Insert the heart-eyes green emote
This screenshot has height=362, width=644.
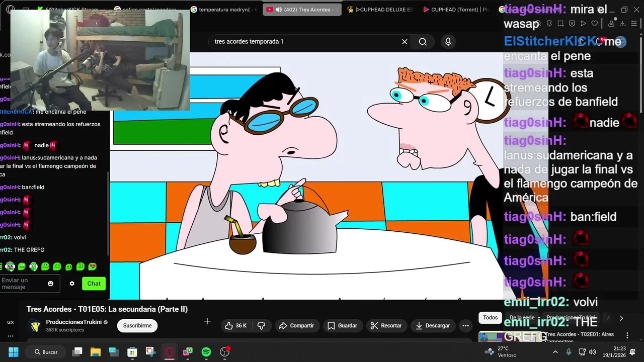tap(93, 266)
